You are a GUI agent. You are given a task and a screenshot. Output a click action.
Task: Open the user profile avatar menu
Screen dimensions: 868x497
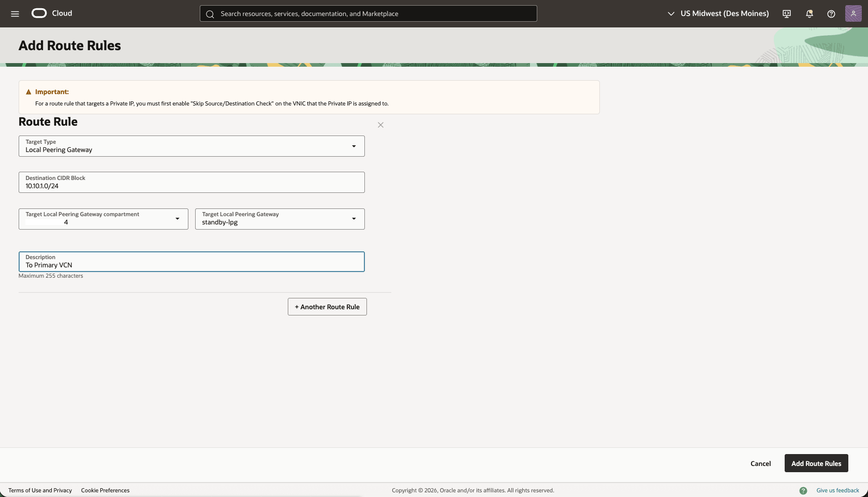(x=853, y=13)
